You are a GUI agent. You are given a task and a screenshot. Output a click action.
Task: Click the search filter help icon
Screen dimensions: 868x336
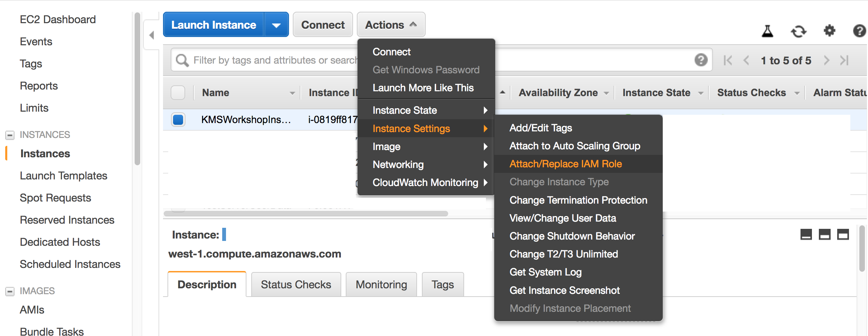pos(701,60)
